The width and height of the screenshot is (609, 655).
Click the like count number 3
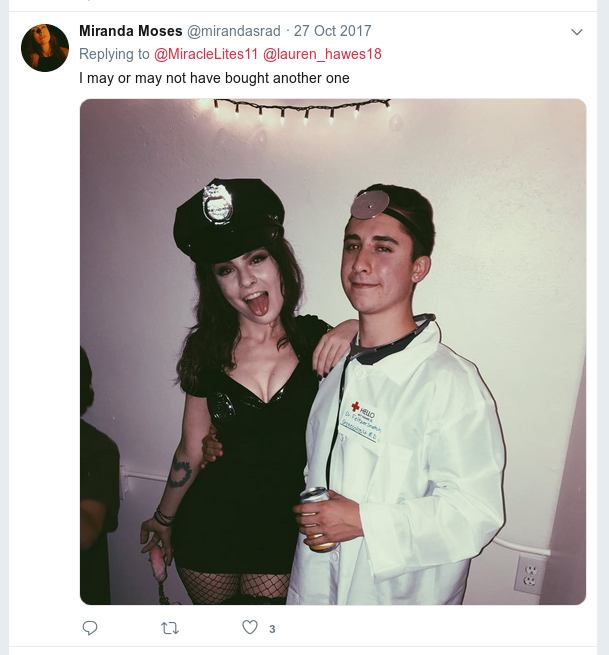click(x=272, y=629)
